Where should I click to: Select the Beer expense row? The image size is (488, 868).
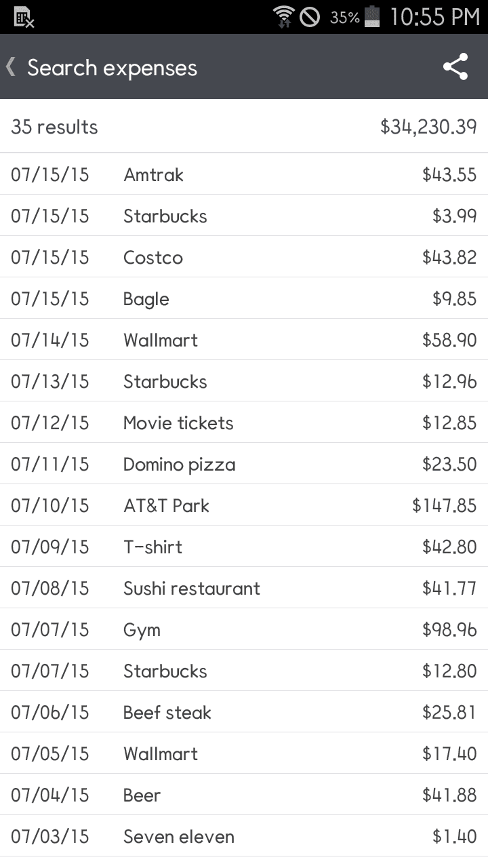pyautogui.click(x=244, y=795)
